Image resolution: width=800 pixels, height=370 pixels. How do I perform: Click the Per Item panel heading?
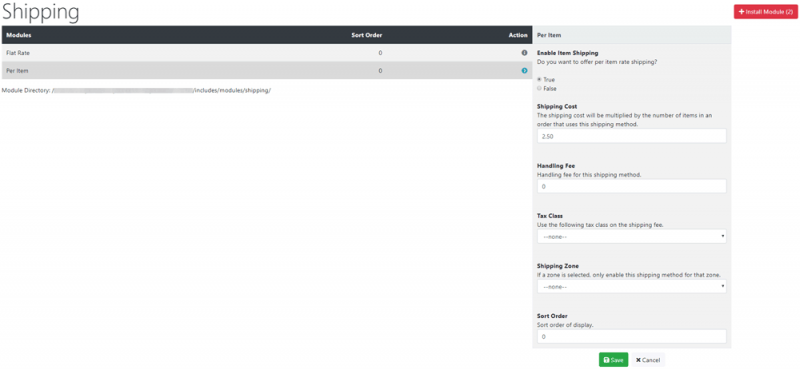point(548,35)
